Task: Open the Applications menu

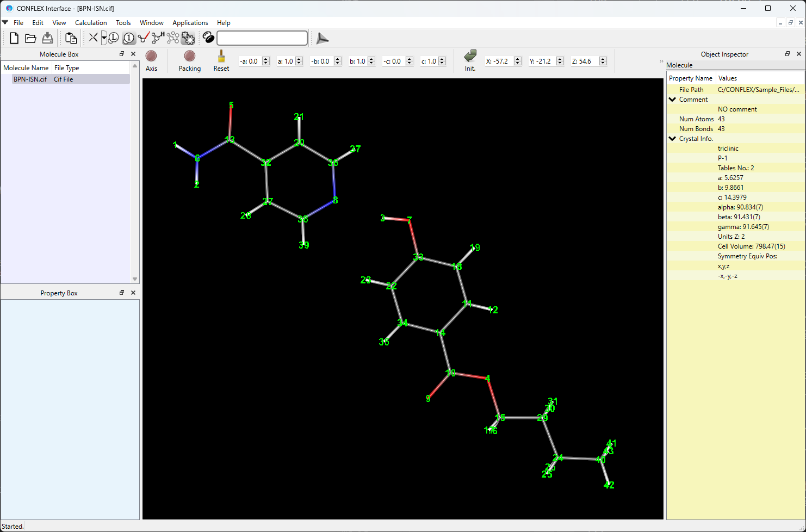Action: coord(190,23)
